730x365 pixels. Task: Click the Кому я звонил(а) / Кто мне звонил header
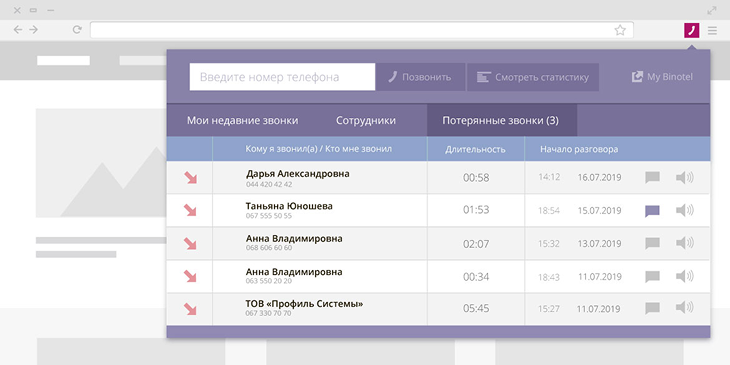[318, 149]
